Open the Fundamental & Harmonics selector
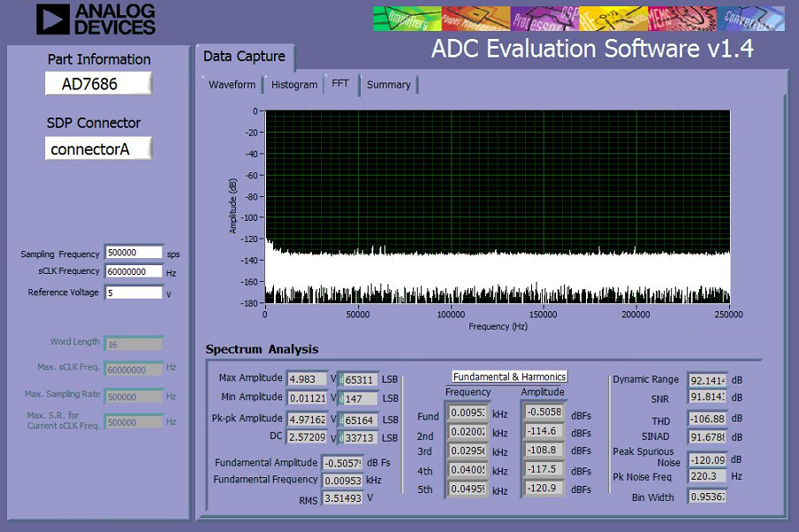Viewport: 799px width, 532px height. [510, 376]
